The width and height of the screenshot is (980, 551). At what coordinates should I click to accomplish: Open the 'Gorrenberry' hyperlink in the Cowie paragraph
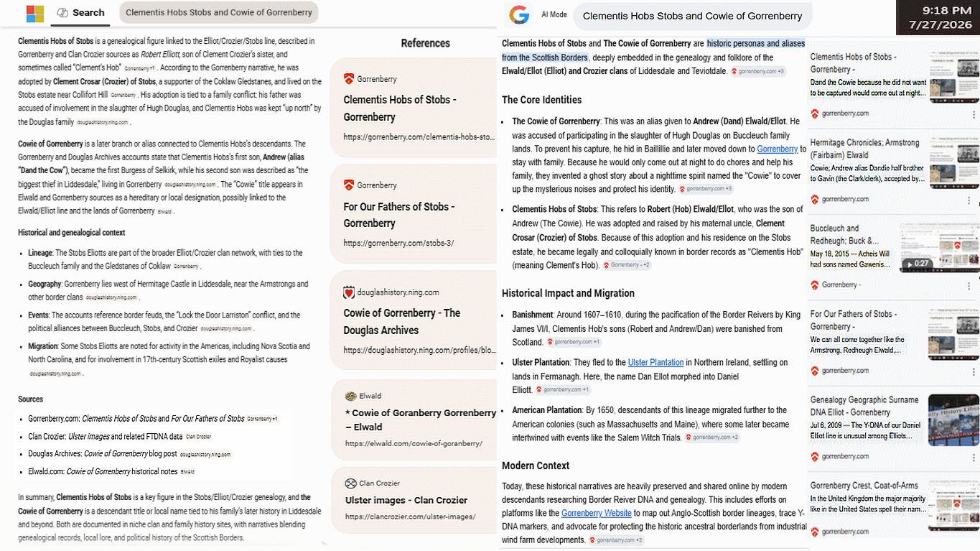pyautogui.click(x=777, y=149)
